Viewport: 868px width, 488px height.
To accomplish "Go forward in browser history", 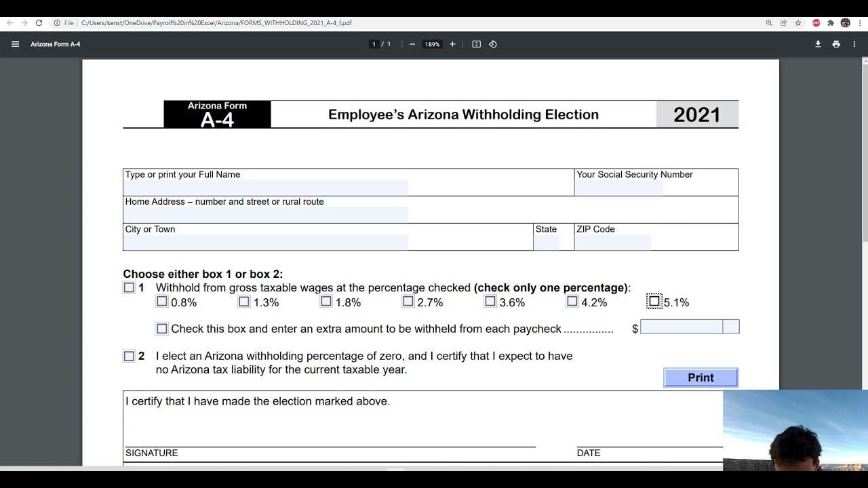I will coord(24,23).
